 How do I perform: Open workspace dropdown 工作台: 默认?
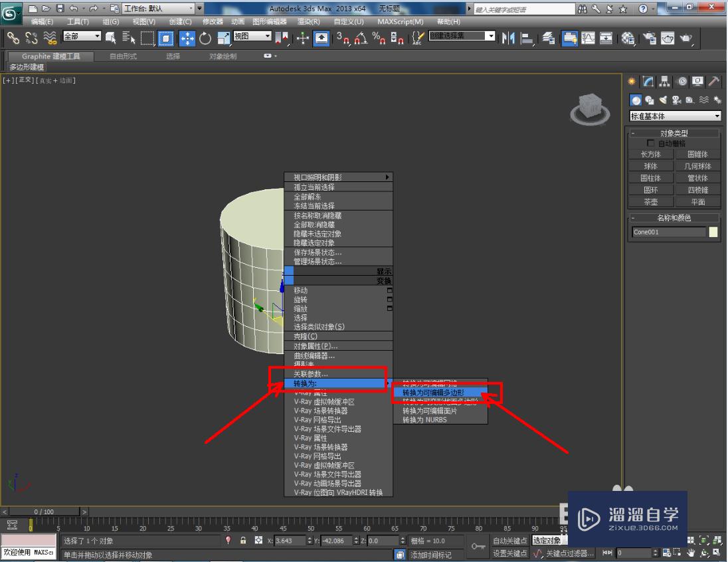click(159, 9)
